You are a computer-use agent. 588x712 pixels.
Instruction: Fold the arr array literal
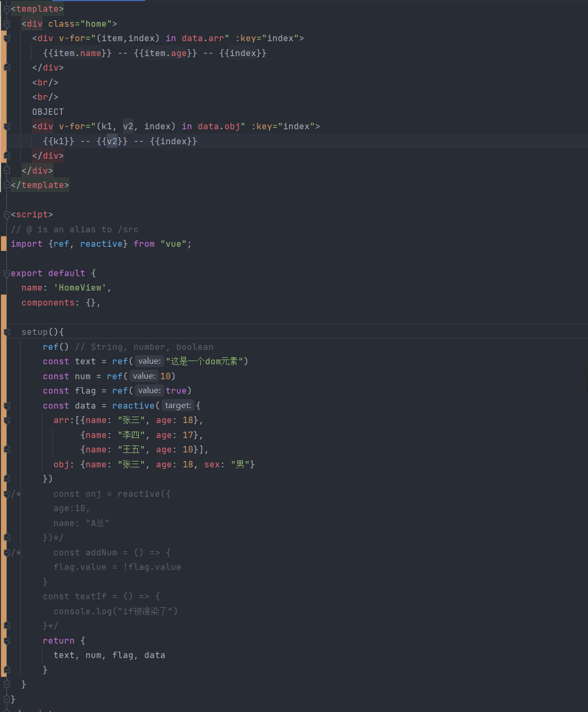click(x=7, y=420)
